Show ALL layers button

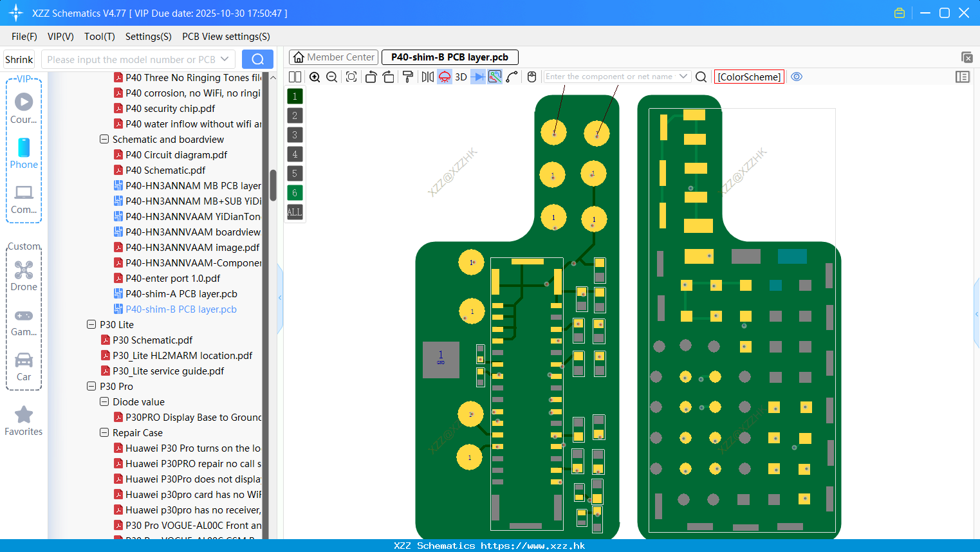tap(295, 212)
